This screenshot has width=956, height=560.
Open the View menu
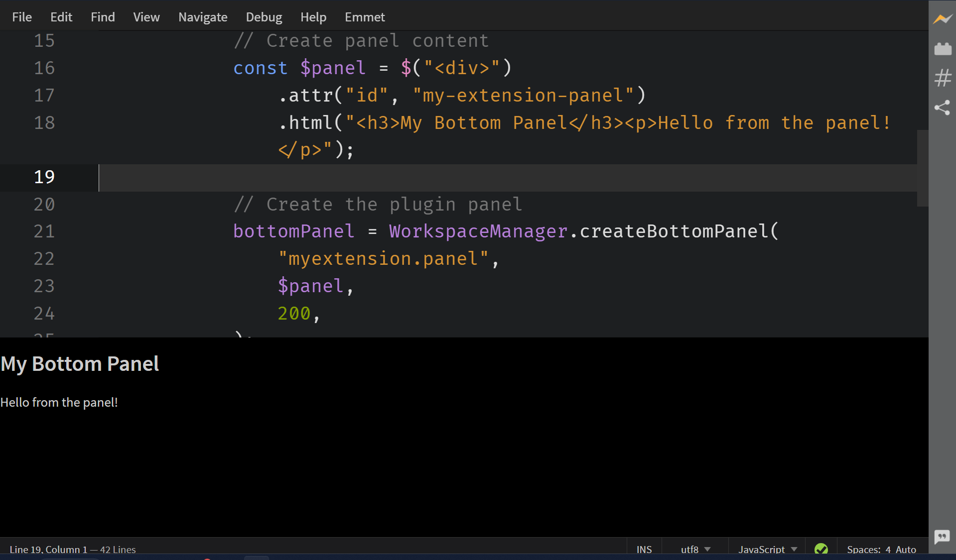(x=146, y=17)
